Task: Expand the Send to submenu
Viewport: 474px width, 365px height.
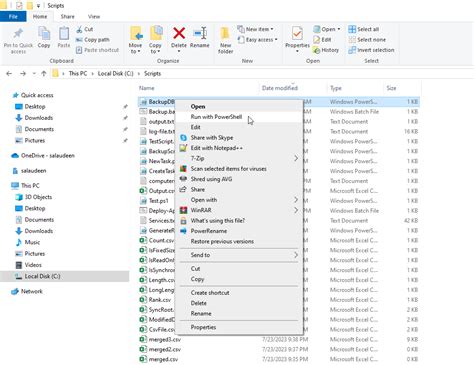Action: point(239,255)
